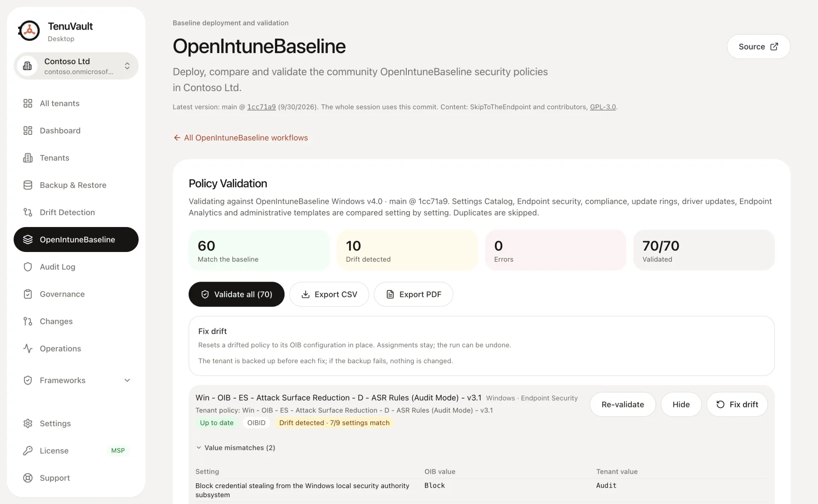The height and width of the screenshot is (504, 818).
Task: Click the 70/70 Validated card
Action: click(x=704, y=250)
